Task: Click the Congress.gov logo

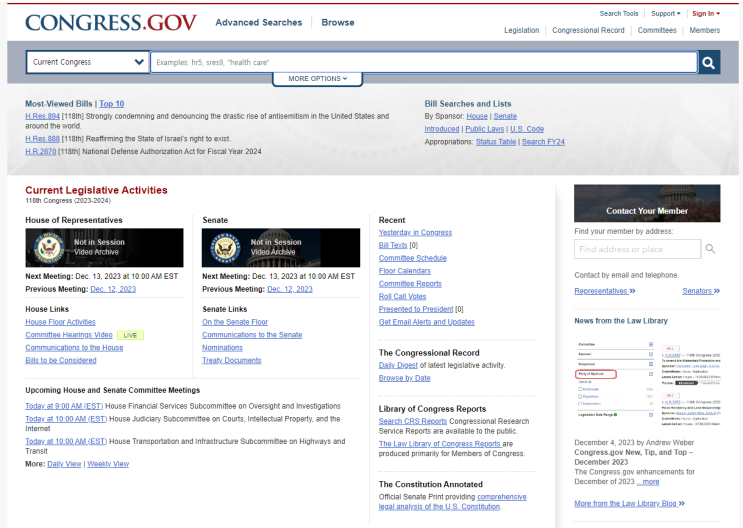Action: pos(111,22)
